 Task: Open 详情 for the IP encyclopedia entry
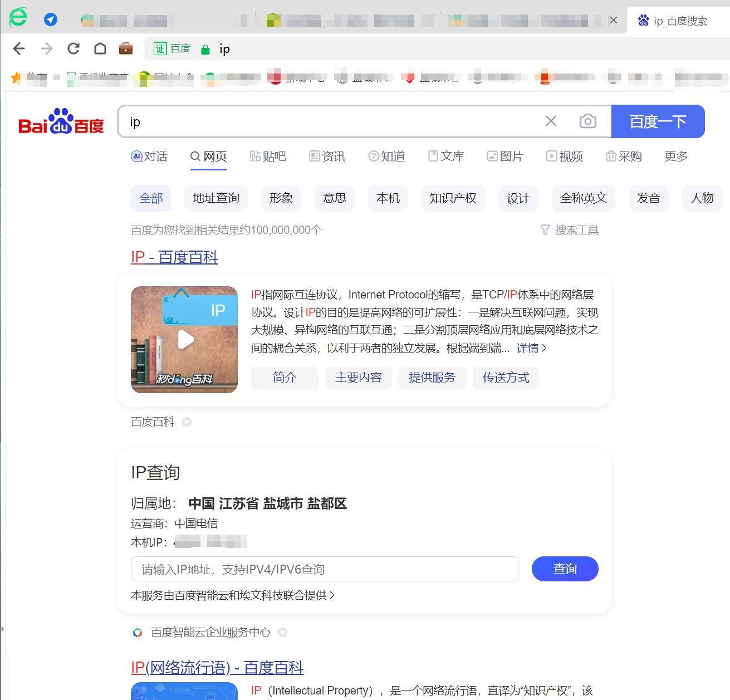pos(532,348)
